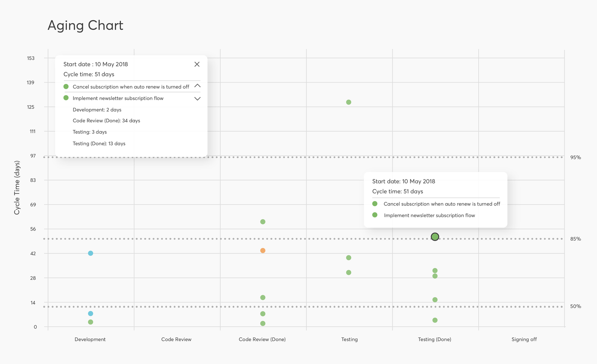Click 'Cancel subscription when auto renew' in lower tooltip

[442, 204]
